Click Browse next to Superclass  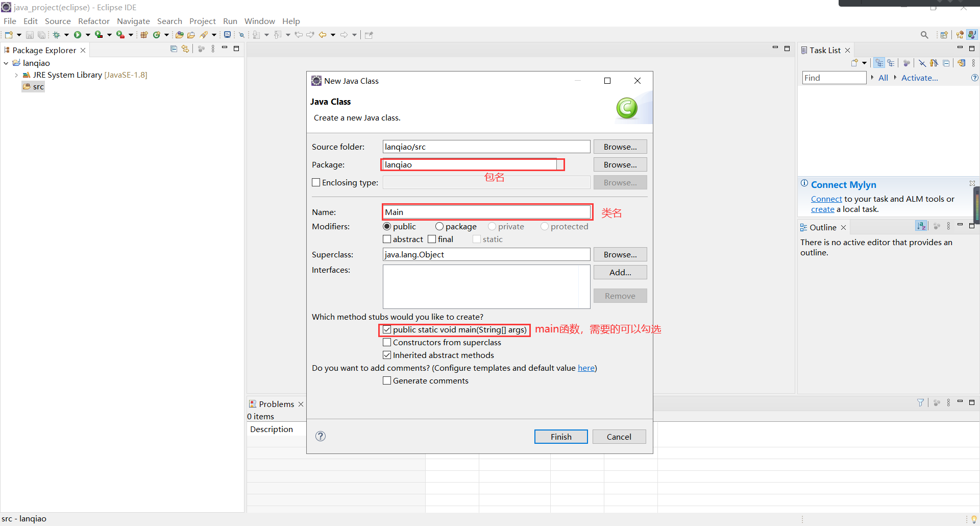620,254
